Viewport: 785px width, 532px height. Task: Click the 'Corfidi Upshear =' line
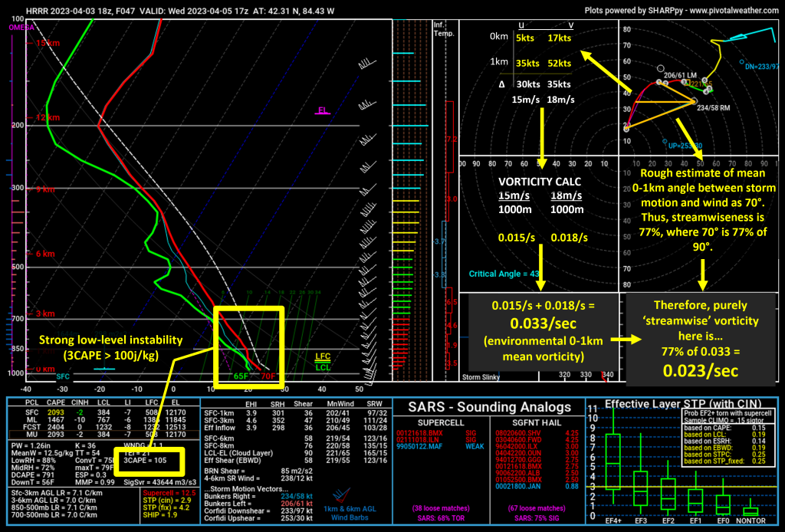[x=258, y=518]
